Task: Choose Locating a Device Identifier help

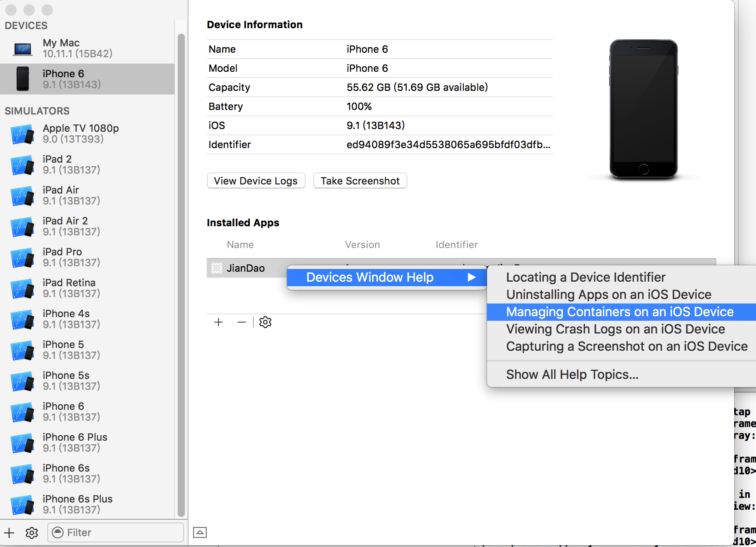Action: click(x=622, y=277)
